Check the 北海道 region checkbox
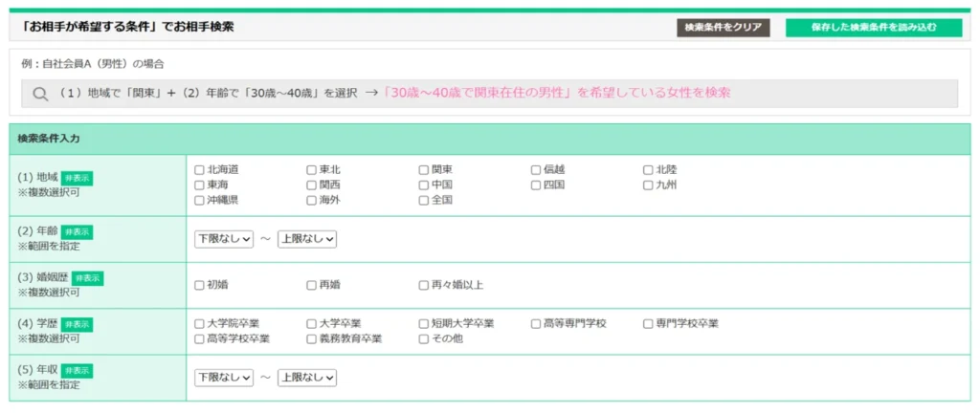Screen dimensions: 980x413 click(199, 169)
